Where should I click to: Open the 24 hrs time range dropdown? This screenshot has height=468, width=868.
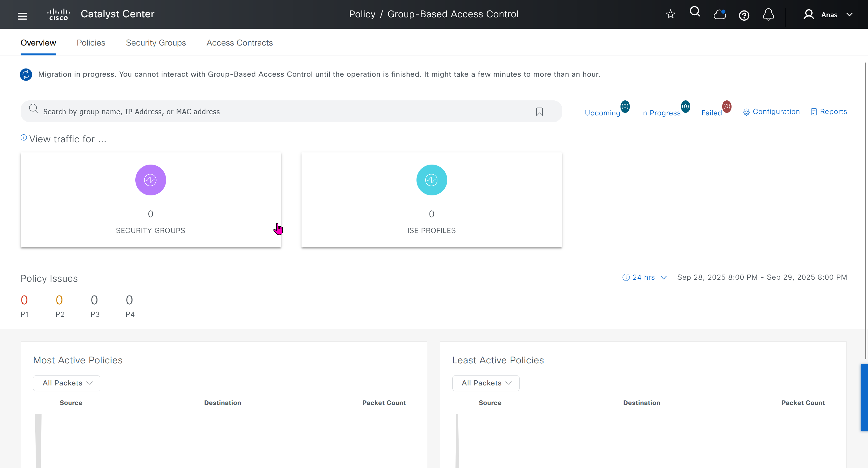pyautogui.click(x=644, y=277)
